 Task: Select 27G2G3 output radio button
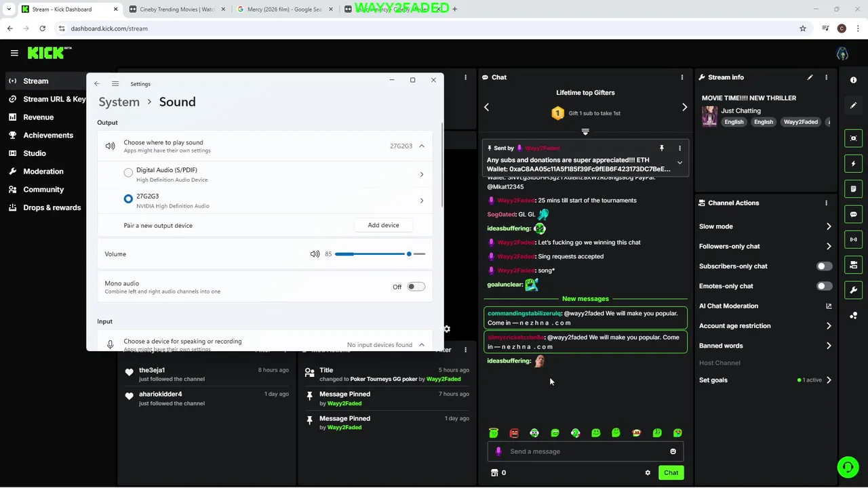pos(128,199)
